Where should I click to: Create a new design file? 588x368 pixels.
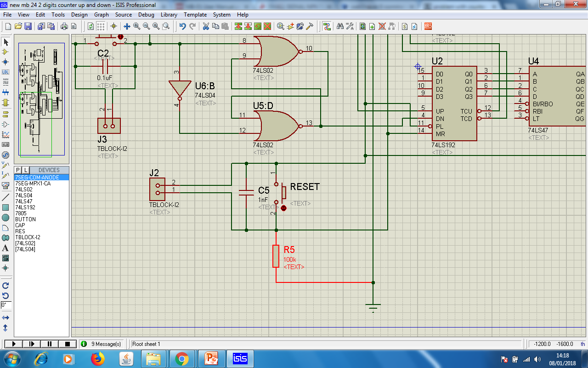(8, 26)
